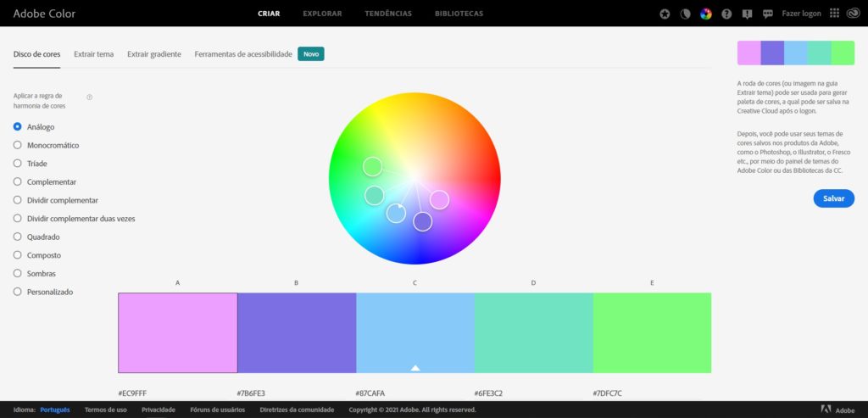Screen dimensions: 868x418
Task: Open the BIBLIOTECAS menu
Action: click(x=459, y=14)
